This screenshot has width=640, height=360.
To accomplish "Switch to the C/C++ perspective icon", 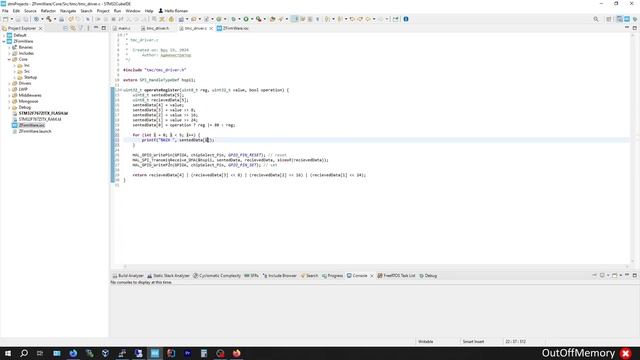I will (x=620, y=19).
